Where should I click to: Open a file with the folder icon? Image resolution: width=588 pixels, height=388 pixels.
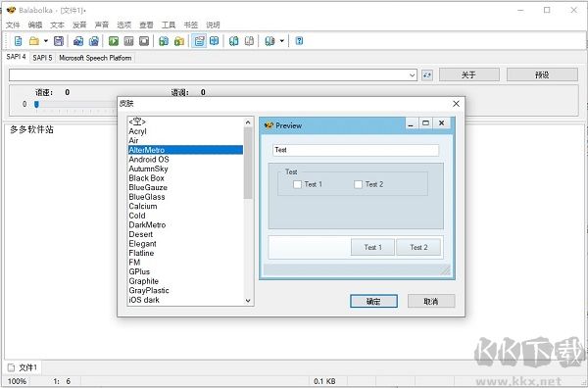pyautogui.click(x=34, y=41)
